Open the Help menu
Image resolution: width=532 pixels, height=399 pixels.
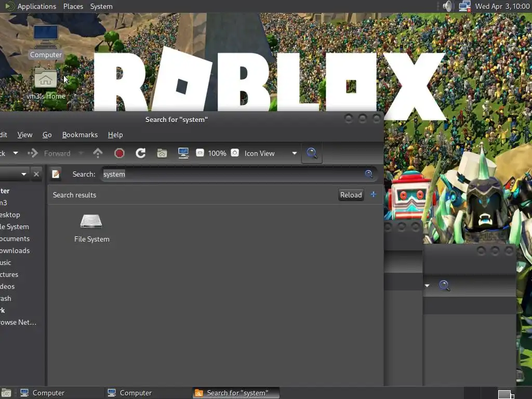pyautogui.click(x=115, y=135)
